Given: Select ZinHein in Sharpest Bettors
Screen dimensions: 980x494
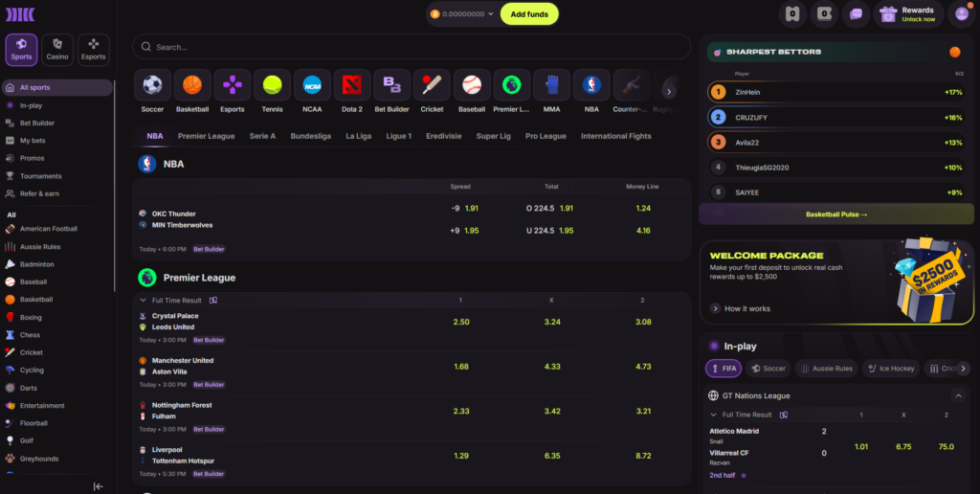Looking at the screenshot, I should click(x=836, y=92).
